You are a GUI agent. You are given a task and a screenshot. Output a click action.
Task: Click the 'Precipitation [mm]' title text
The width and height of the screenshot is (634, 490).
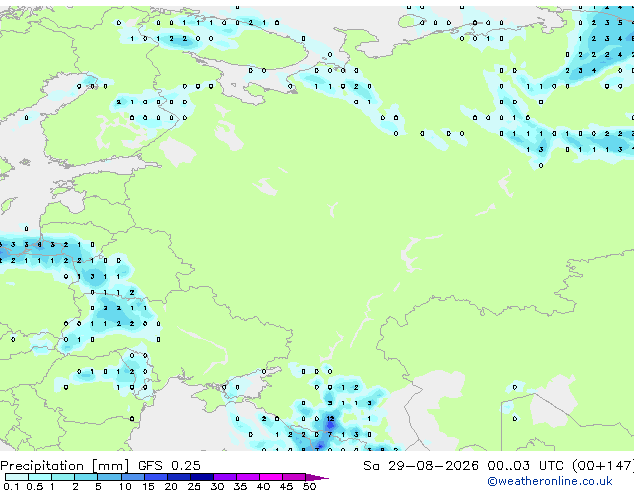coord(65,466)
